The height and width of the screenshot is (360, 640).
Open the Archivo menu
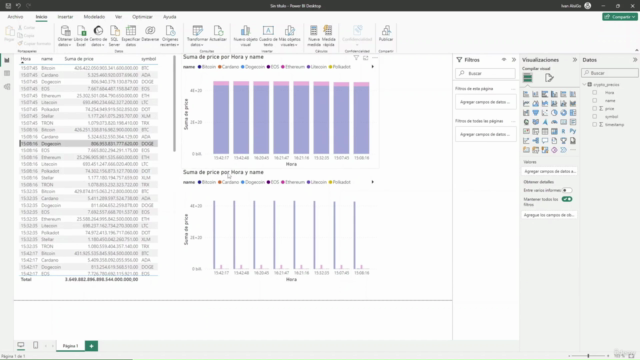[15, 17]
